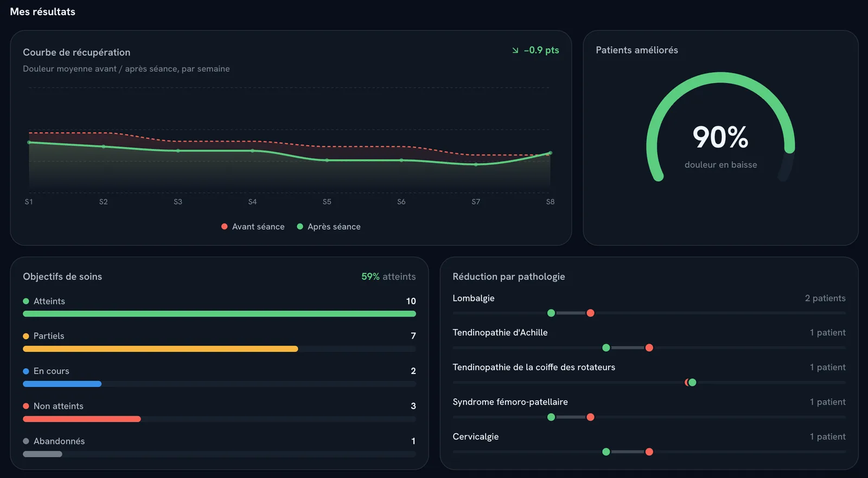Click the Lombalgie red before-session marker
Viewport: 868px width, 478px height.
coord(590,313)
